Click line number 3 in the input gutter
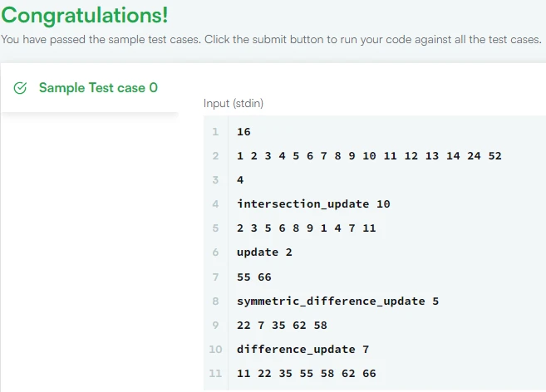Image resolution: width=546 pixels, height=392 pixels. [x=215, y=180]
